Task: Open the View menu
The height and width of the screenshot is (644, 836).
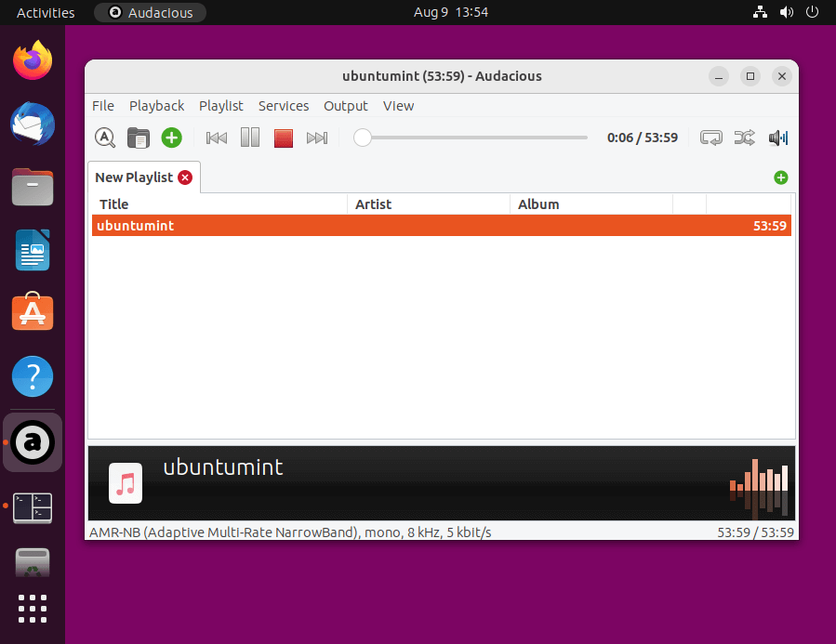Action: click(398, 106)
